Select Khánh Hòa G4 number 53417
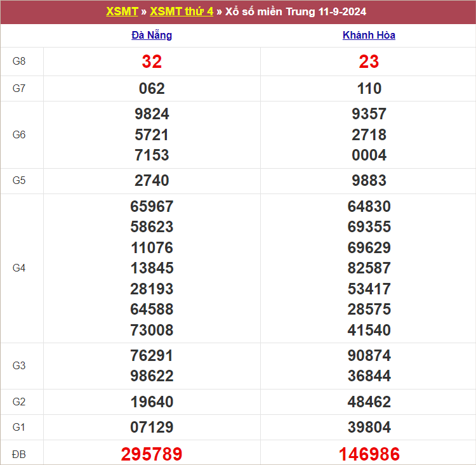Image resolution: width=476 pixels, height=465 pixels. coord(369,289)
